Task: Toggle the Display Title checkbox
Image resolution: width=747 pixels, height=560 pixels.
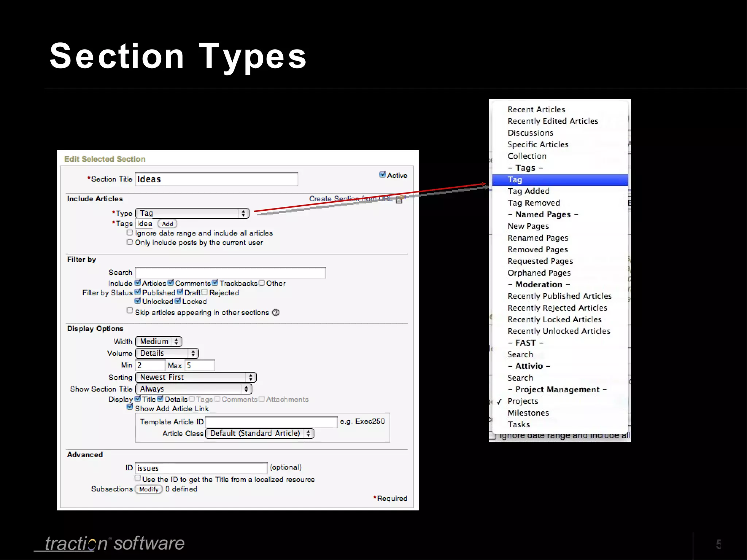Action: [138, 399]
